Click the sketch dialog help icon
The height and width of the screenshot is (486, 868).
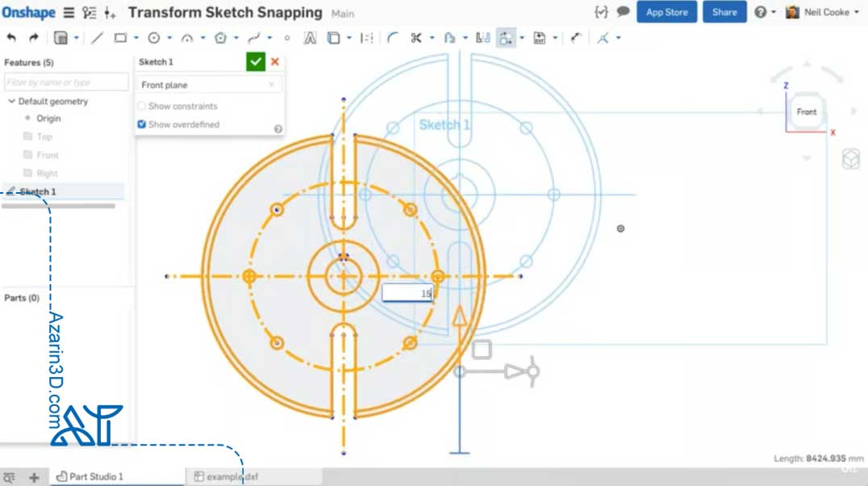click(278, 128)
